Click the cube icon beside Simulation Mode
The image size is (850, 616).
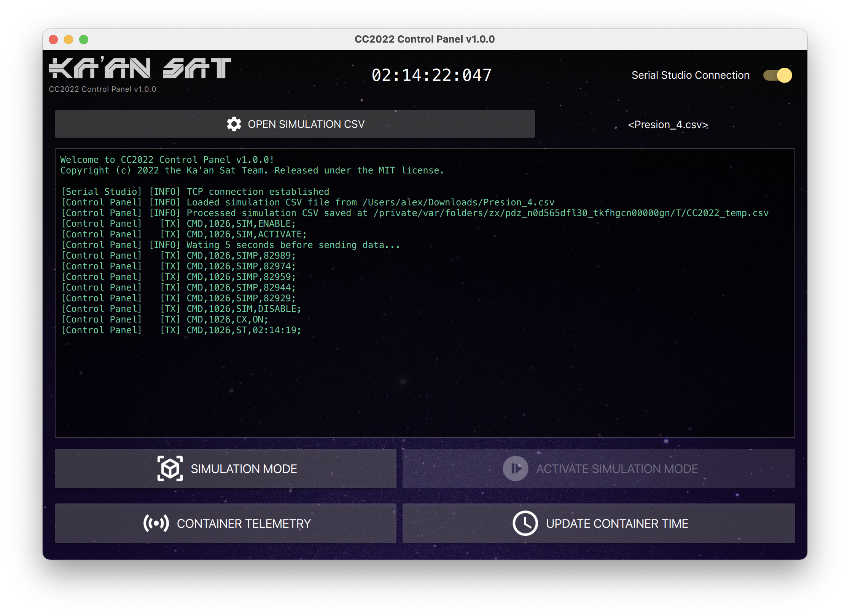pos(170,468)
